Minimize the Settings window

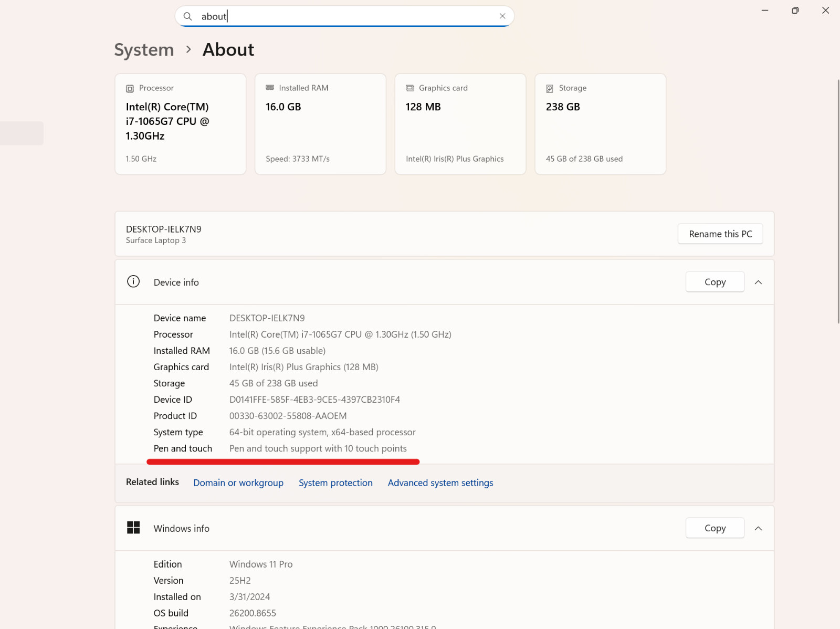[765, 11]
